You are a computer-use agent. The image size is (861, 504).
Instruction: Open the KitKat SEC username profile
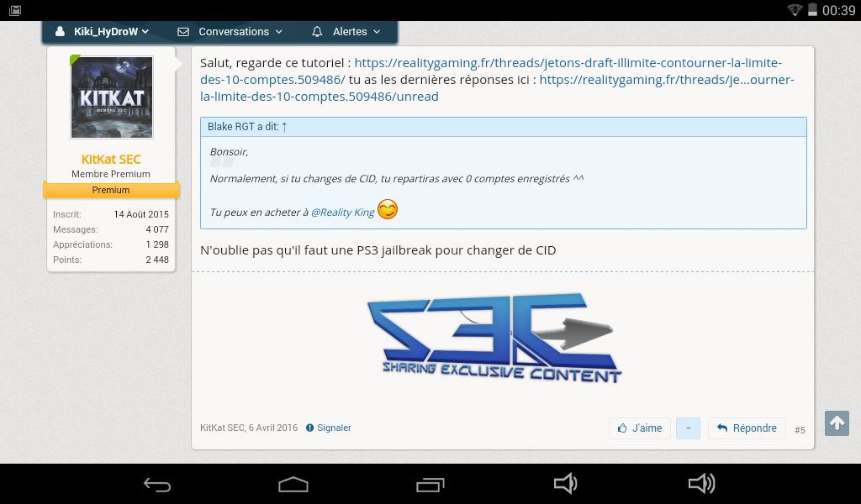(x=111, y=160)
